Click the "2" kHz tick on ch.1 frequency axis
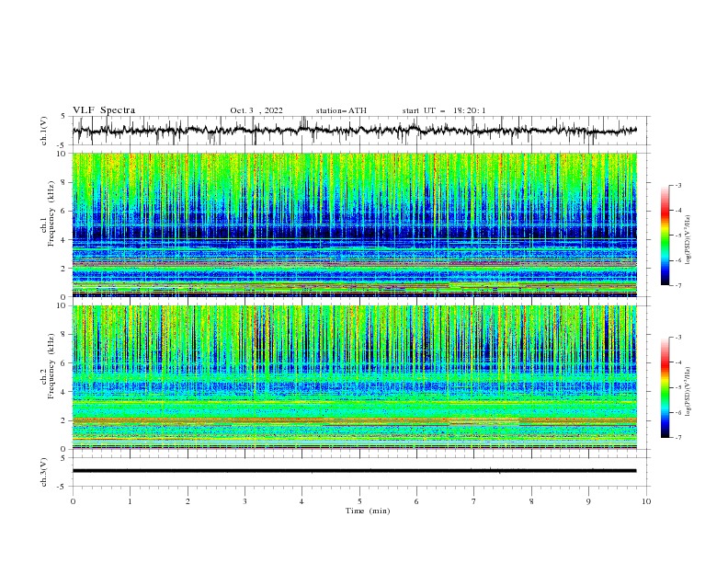The height and width of the screenshot is (563, 728). coord(63,269)
